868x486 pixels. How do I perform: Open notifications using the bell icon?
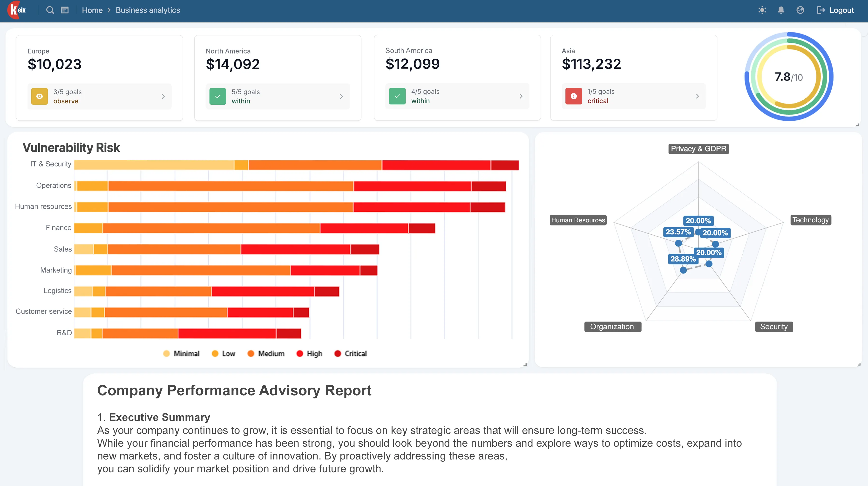(781, 10)
